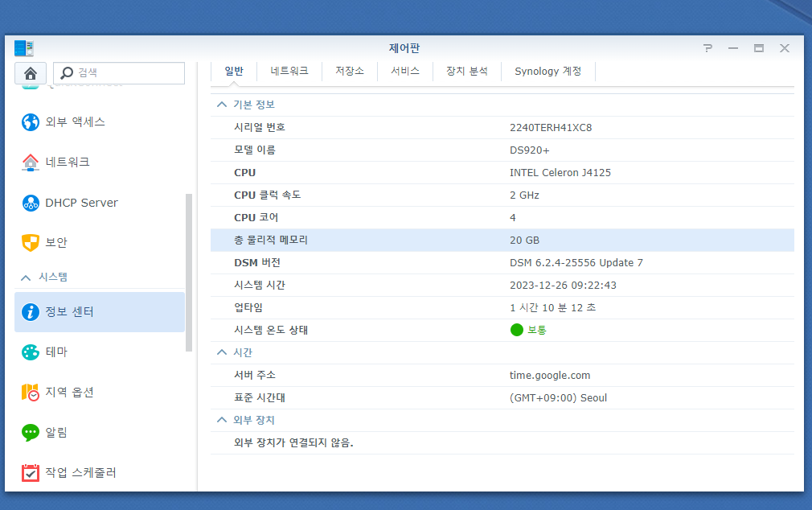Select the 총 물리적 메모리 row label
This screenshot has width=812, height=510.
(271, 240)
